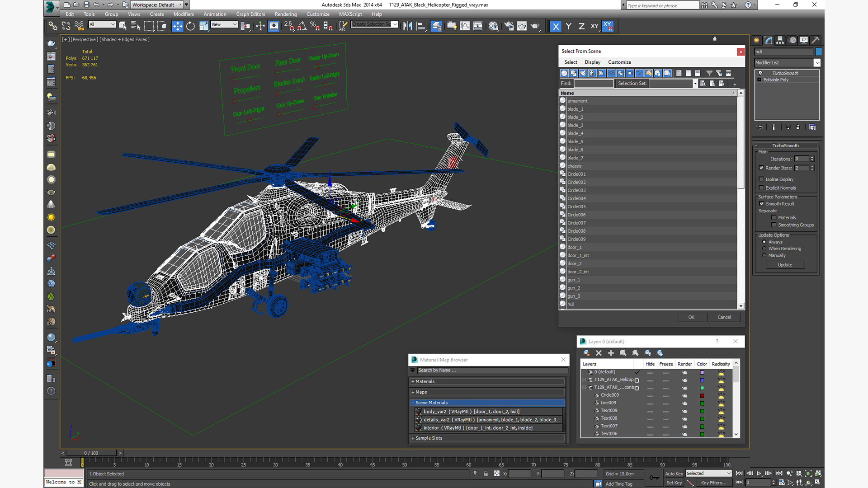Screen dimensions: 868x488
Task: Click the Play Animation button
Action: [x=759, y=473]
